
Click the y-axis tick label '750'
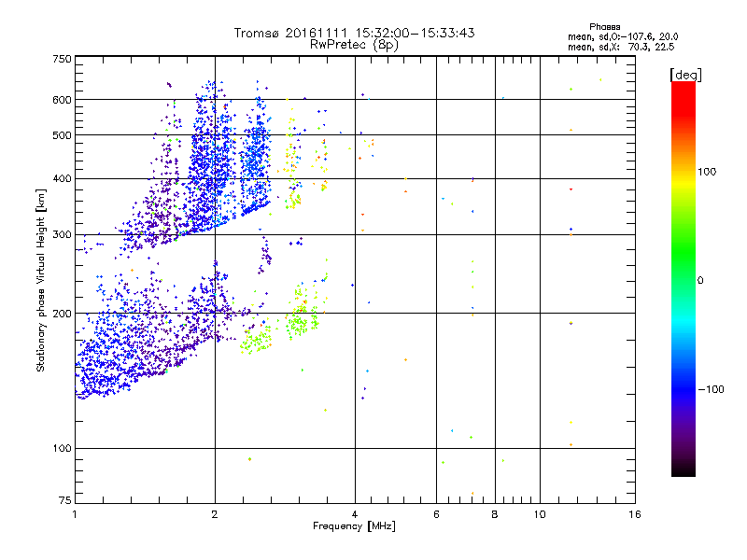tap(62, 59)
